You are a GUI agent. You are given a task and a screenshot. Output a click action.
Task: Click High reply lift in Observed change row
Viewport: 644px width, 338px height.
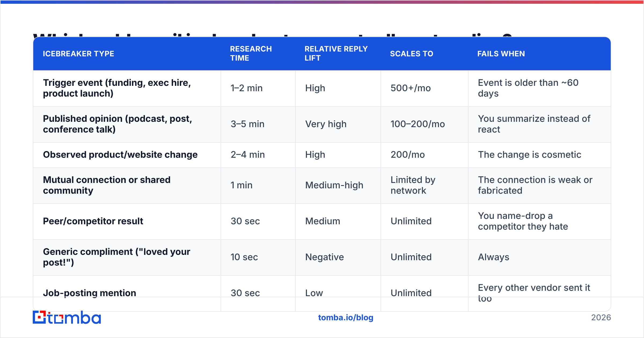click(x=315, y=155)
